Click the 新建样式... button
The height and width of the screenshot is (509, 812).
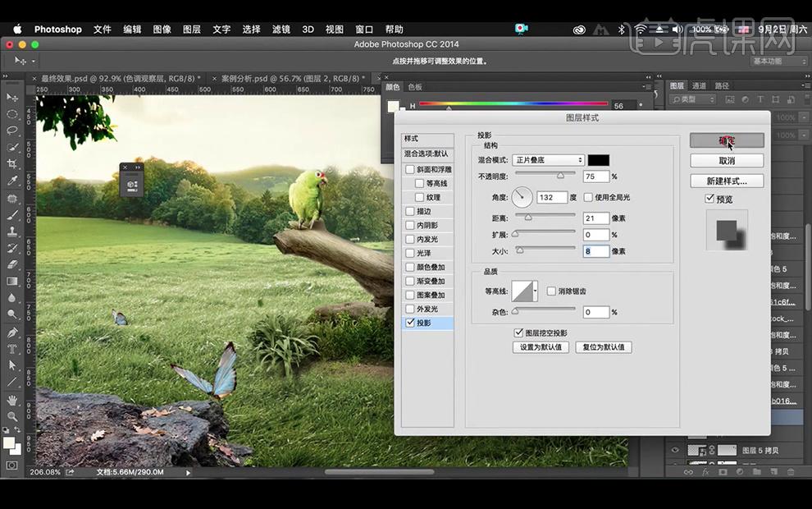[727, 181]
